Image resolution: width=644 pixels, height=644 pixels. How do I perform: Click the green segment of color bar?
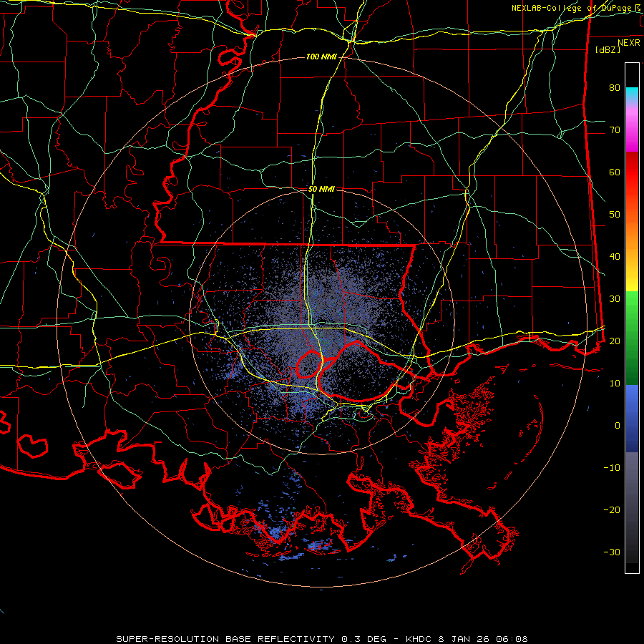632,338
